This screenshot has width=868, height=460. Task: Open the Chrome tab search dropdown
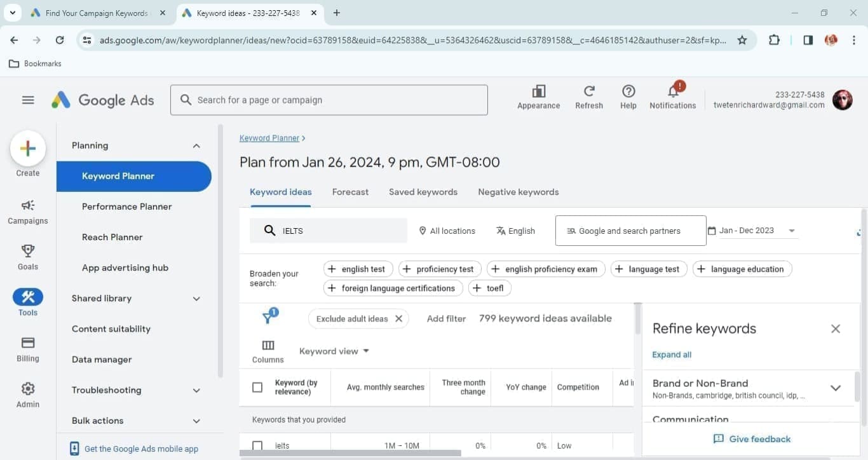point(12,13)
